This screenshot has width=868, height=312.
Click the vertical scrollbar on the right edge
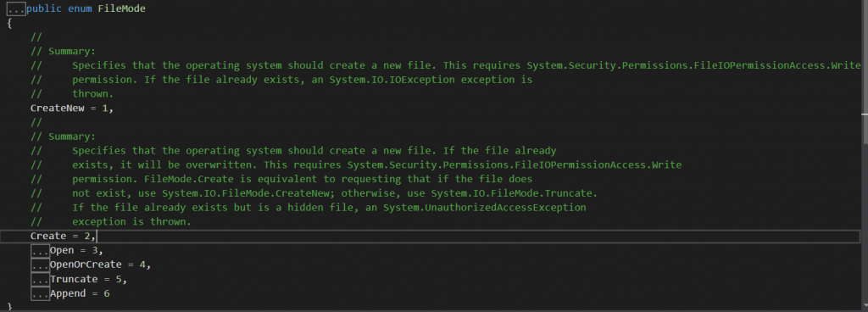coord(865,155)
